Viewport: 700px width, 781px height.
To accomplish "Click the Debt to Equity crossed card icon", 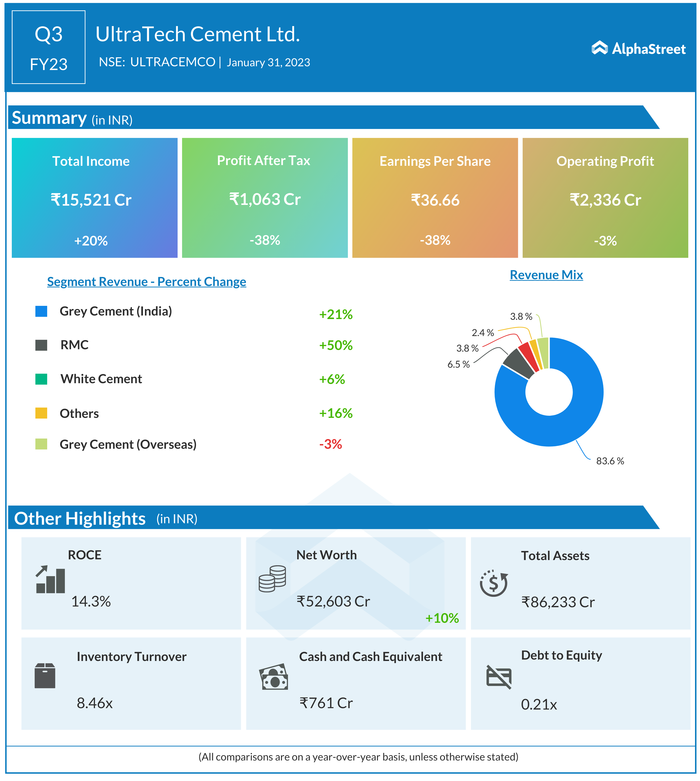I will tap(499, 677).
